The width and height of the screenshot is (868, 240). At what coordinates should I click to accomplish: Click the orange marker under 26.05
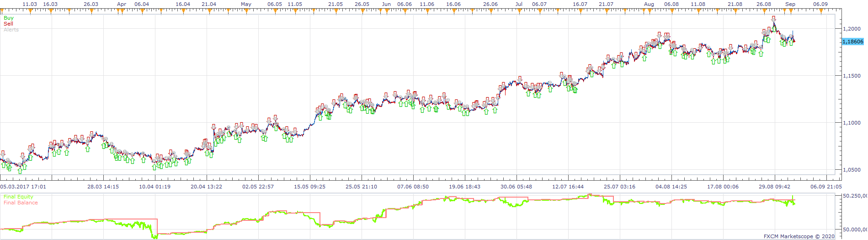coord(362,11)
